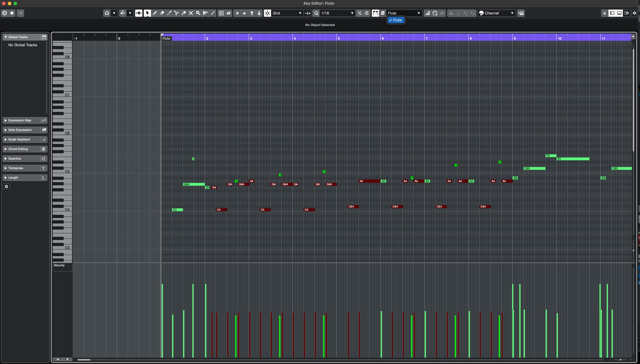Click bar 5 on the timeline ruler
The width and height of the screenshot is (640, 364).
pos(338,38)
